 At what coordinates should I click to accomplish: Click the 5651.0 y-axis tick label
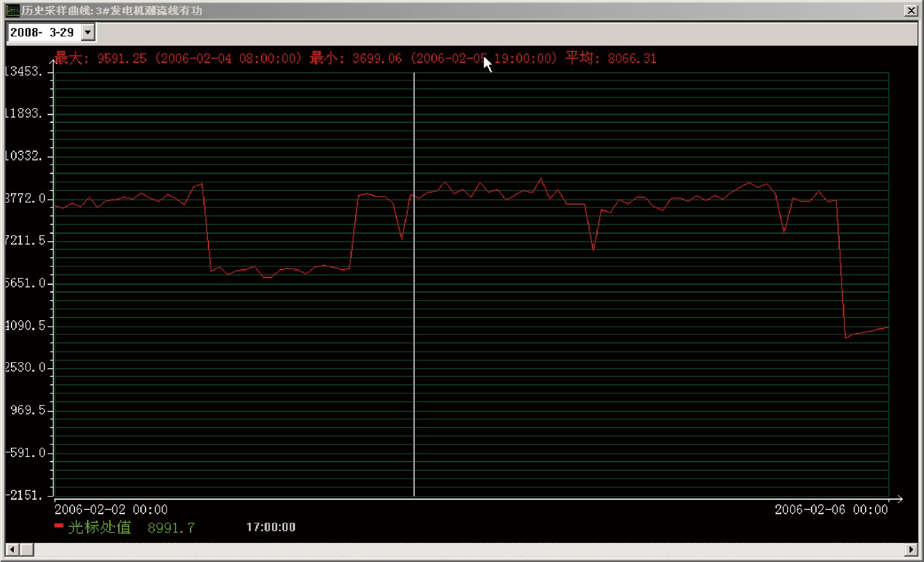25,283
